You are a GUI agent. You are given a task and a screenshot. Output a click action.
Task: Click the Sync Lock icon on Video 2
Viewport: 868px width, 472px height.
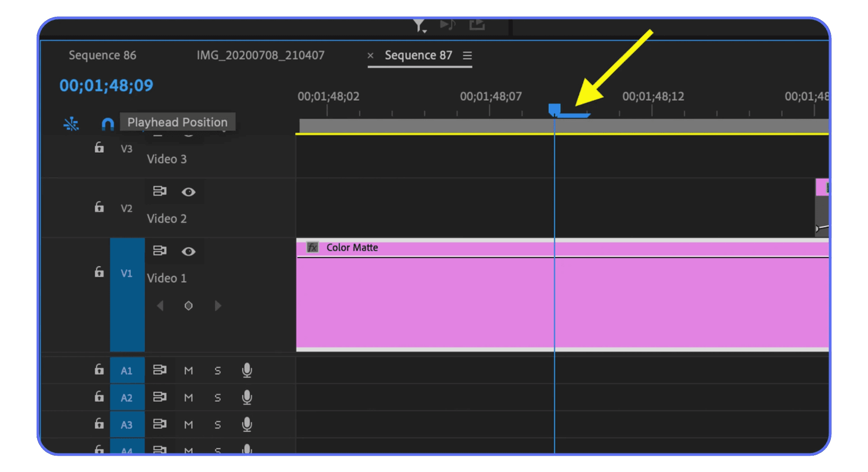pos(160,191)
